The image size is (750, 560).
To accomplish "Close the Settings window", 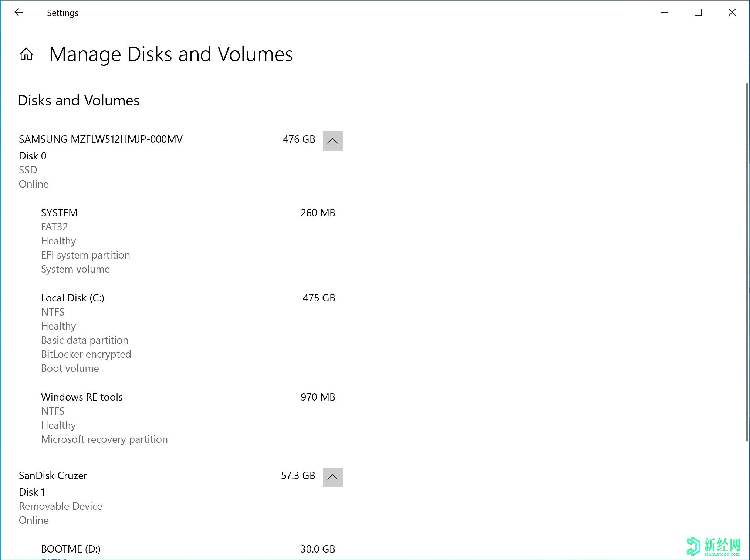I will point(732,13).
